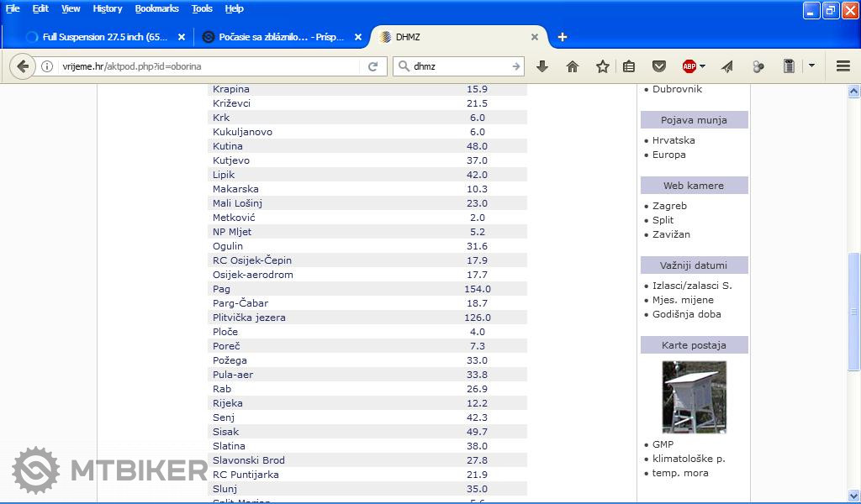
Task: Open the Bookmarks menu
Action: (x=156, y=8)
